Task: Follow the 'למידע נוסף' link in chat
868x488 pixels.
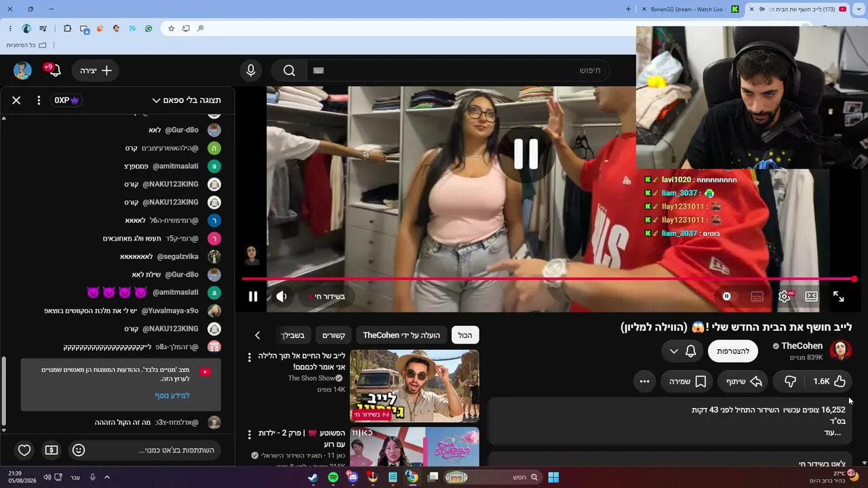Action: click(x=172, y=395)
